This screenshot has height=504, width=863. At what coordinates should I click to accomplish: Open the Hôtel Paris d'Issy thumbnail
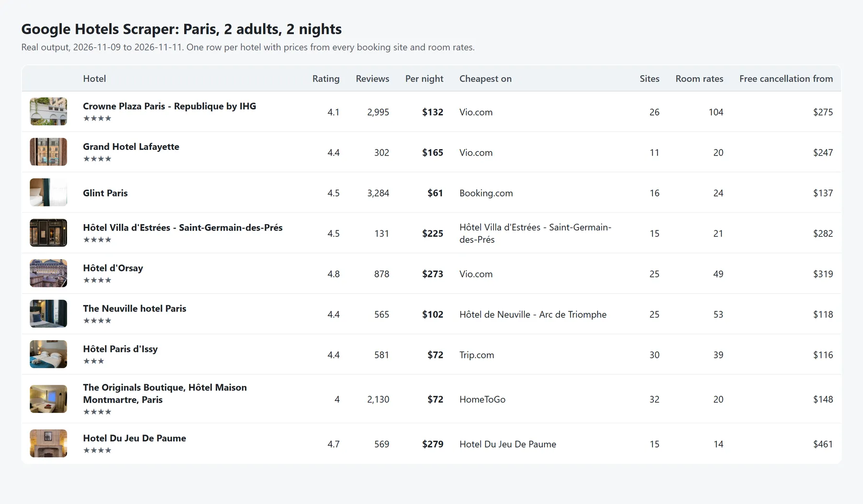click(48, 355)
